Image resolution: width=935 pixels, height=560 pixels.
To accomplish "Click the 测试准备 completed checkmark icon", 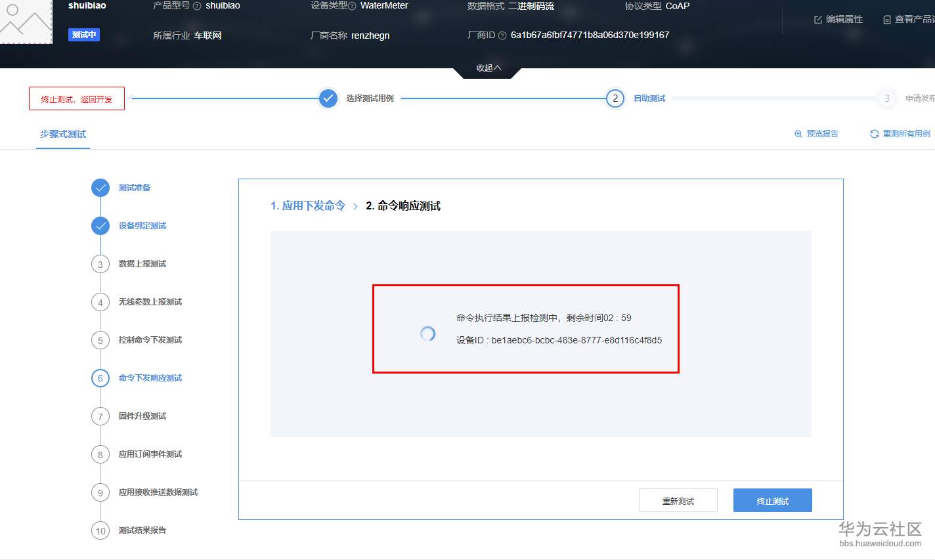I will (x=100, y=188).
